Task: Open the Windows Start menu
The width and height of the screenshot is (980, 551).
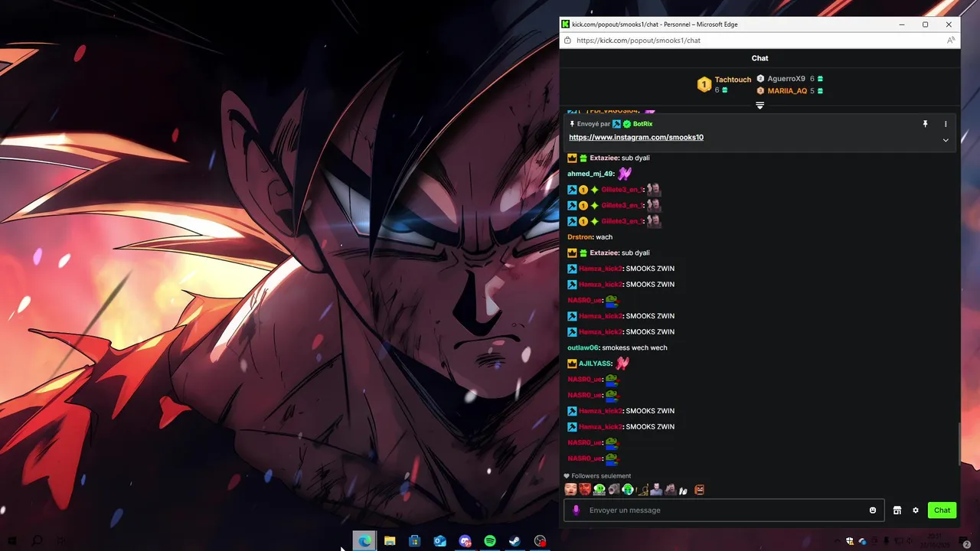Action: (x=11, y=541)
